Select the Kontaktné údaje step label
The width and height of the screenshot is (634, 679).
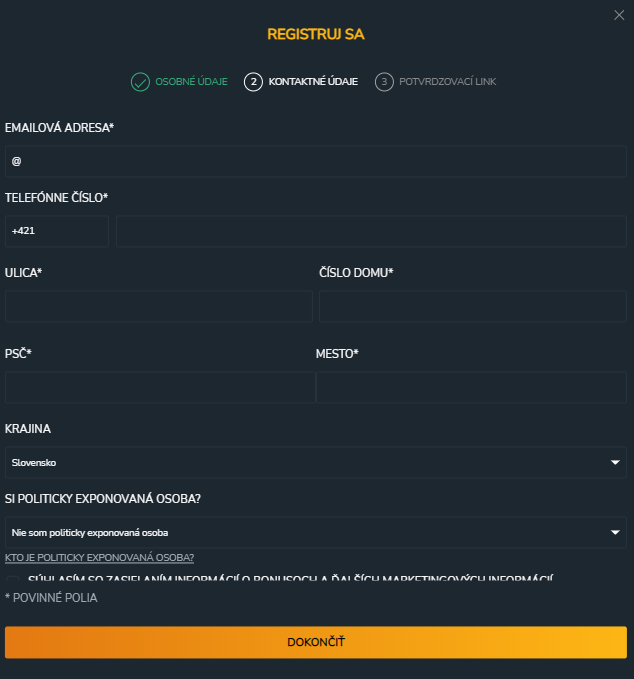click(313, 82)
